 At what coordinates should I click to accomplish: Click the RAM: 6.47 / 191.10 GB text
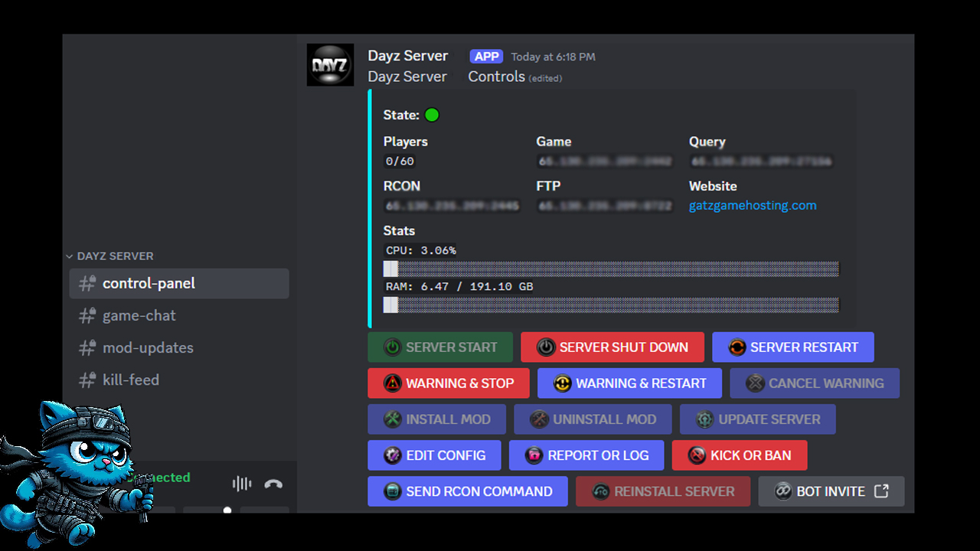[459, 286]
